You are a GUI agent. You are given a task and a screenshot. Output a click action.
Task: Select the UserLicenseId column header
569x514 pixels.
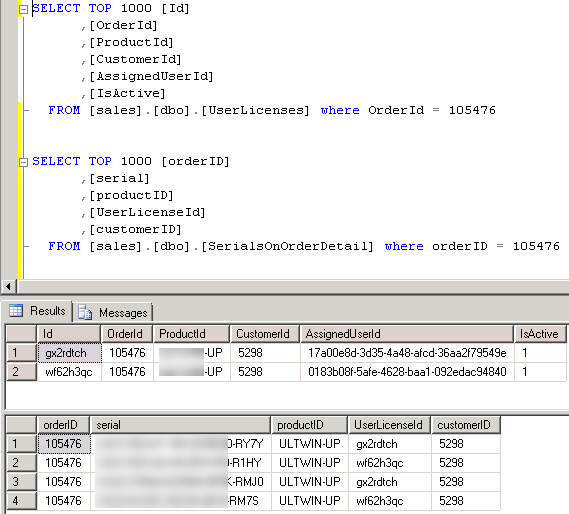point(389,425)
